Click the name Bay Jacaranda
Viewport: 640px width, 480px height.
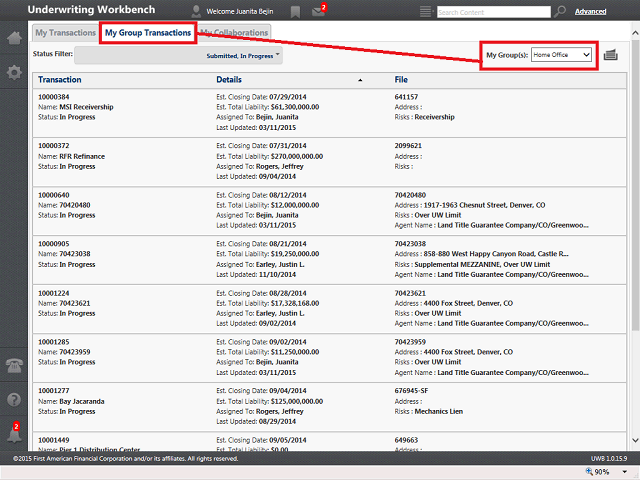82,401
